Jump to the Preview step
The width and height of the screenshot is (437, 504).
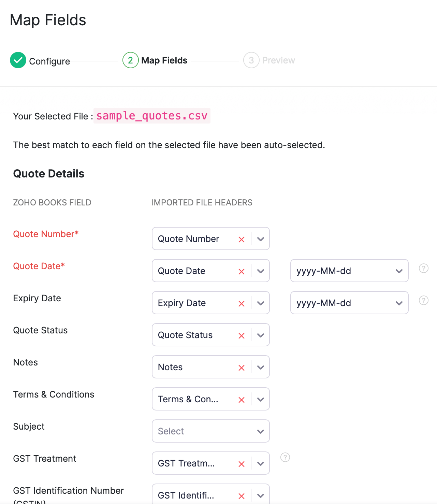(278, 60)
